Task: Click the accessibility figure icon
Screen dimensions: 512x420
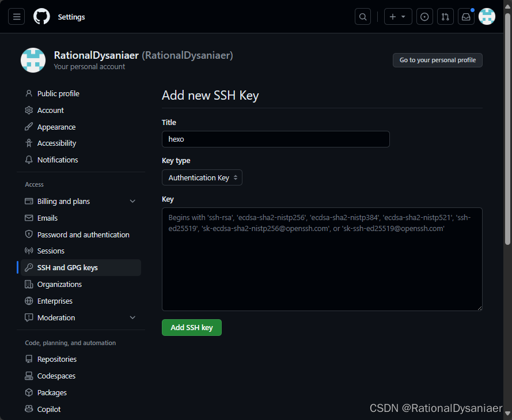Action: click(x=29, y=143)
